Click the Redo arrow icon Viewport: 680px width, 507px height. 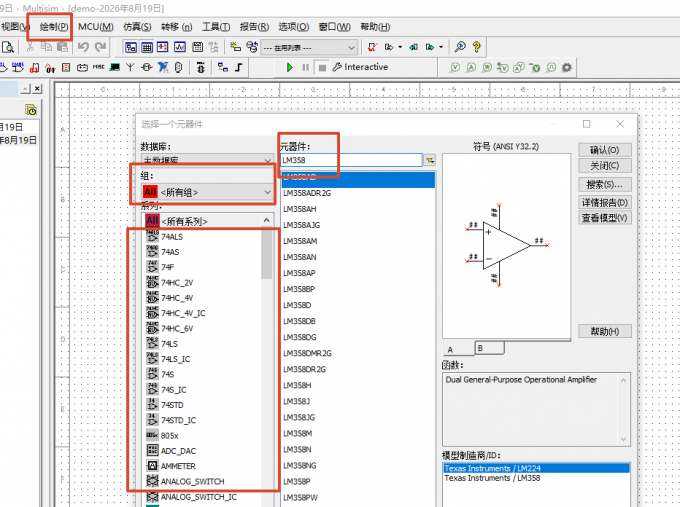click(x=101, y=47)
